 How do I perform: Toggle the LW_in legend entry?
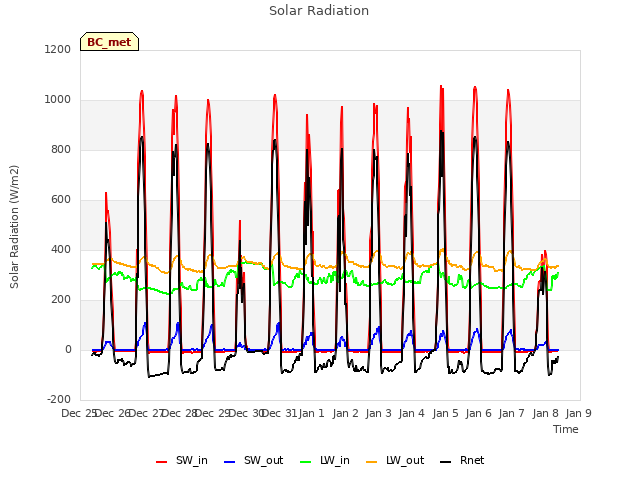[x=325, y=461]
